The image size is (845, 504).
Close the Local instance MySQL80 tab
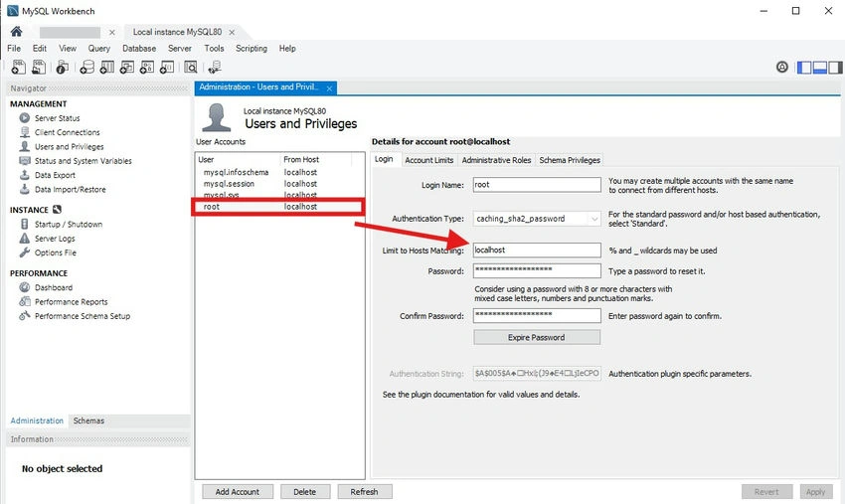(x=232, y=33)
